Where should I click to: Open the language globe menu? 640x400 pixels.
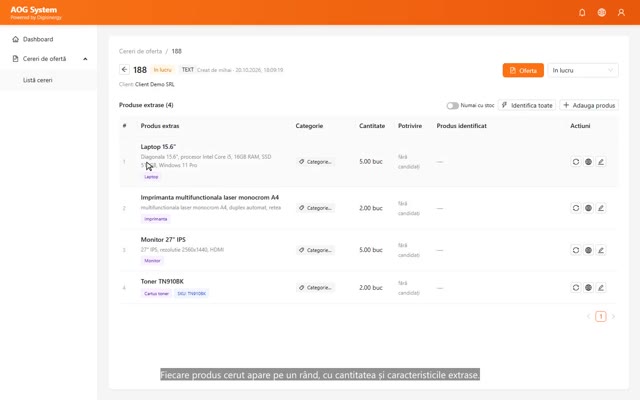[602, 13]
